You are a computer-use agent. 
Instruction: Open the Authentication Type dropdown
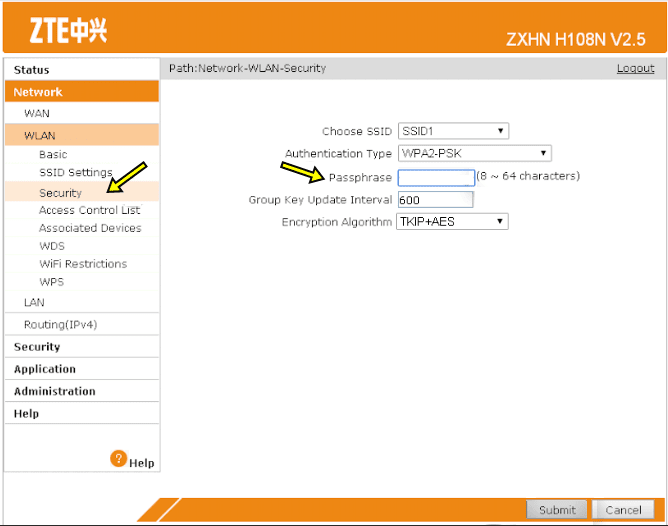475,153
